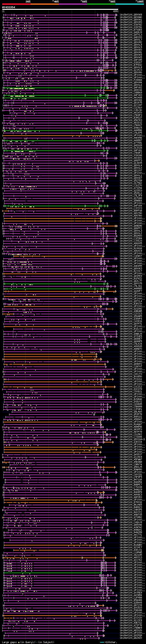Screen dimensions: 146x644
Task: Select the UniRef100_A4K455 row label
Action: [x=131, y=266]
